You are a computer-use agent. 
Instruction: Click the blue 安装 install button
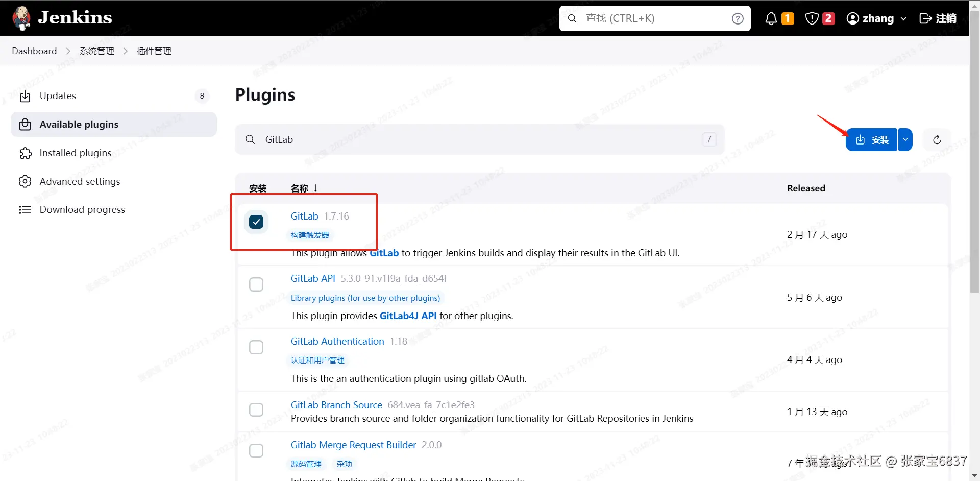(x=872, y=140)
